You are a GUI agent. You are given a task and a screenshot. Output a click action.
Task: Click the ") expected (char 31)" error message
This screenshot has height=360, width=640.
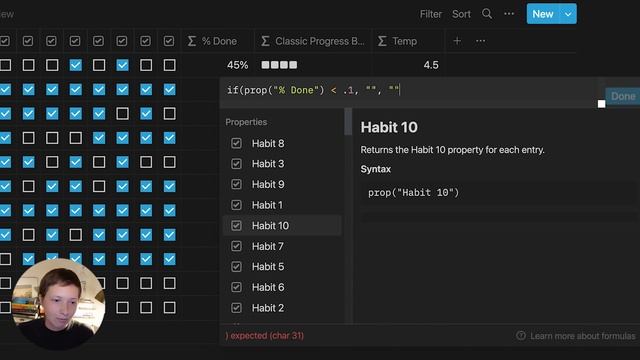pyautogui.click(x=264, y=336)
